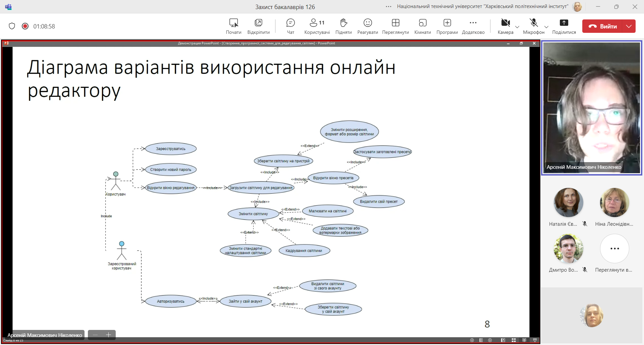
Task: Open the participants list (Користувачі)
Action: click(x=317, y=23)
